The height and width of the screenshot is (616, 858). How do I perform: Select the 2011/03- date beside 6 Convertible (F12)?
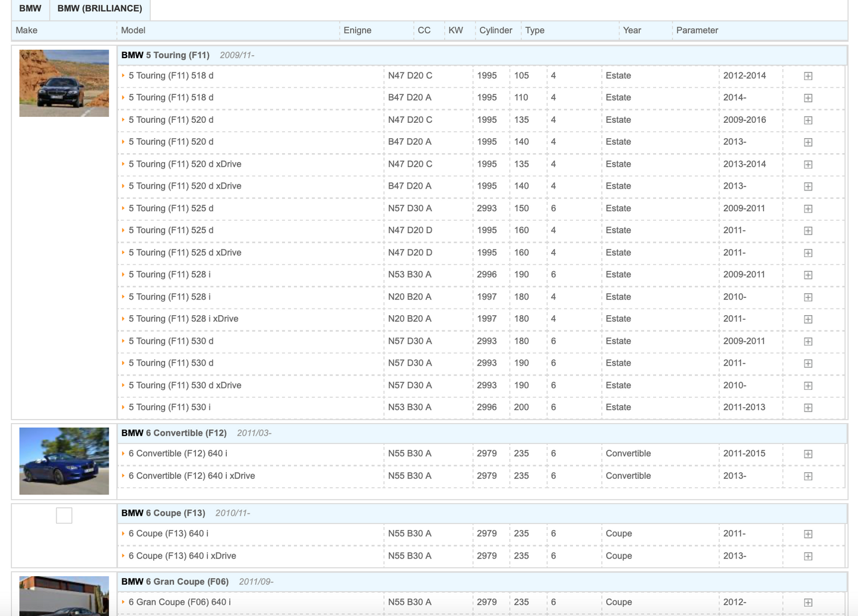254,433
